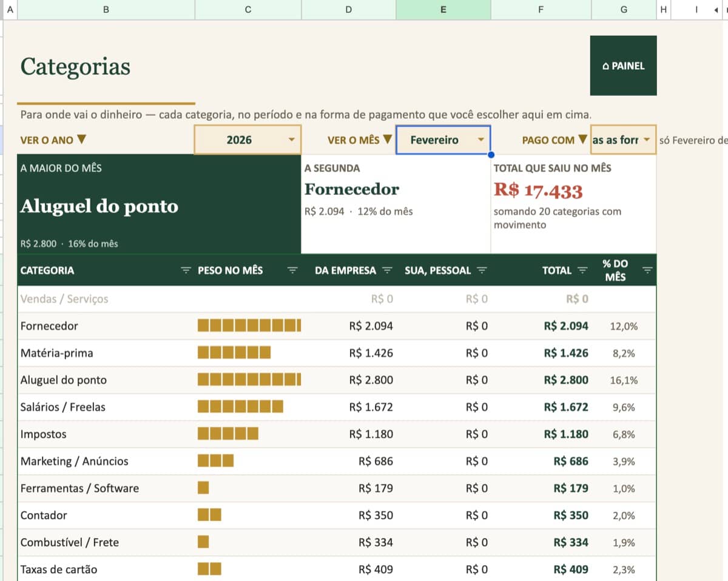Click the column scroll left arrow
The image size is (728, 581).
pos(716,10)
